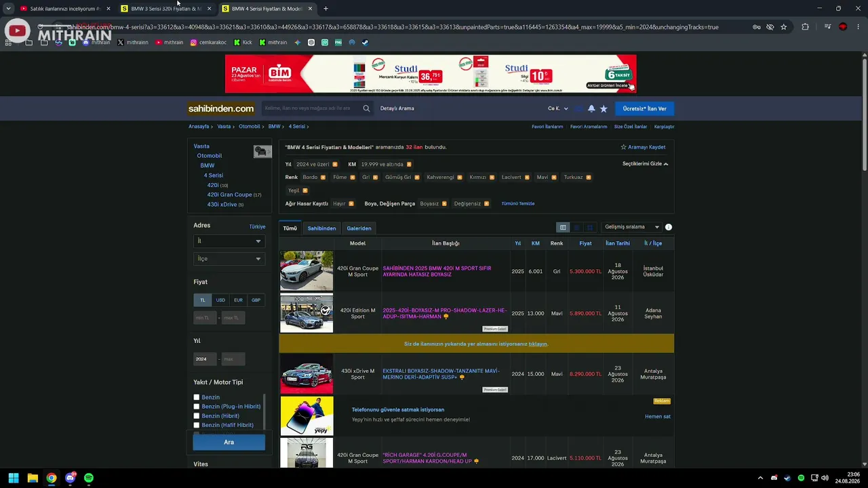This screenshot has height=488, width=868.
Task: Remove the Kırmızı color filter
Action: 492,178
